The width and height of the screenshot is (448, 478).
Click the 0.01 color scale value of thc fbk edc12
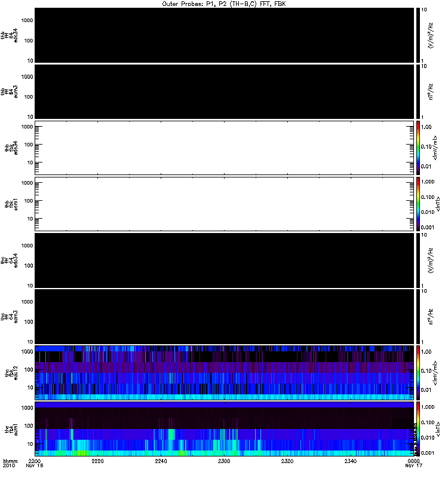(x=426, y=390)
